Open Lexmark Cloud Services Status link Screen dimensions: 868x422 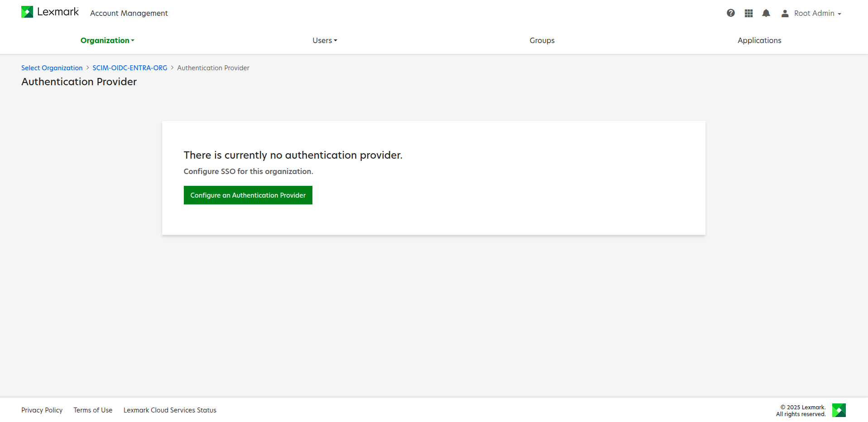pyautogui.click(x=170, y=410)
